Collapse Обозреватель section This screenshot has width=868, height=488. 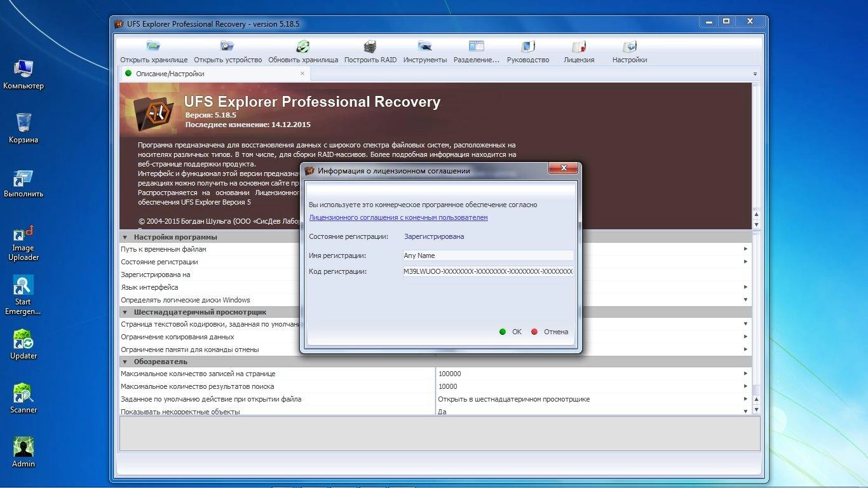(125, 362)
